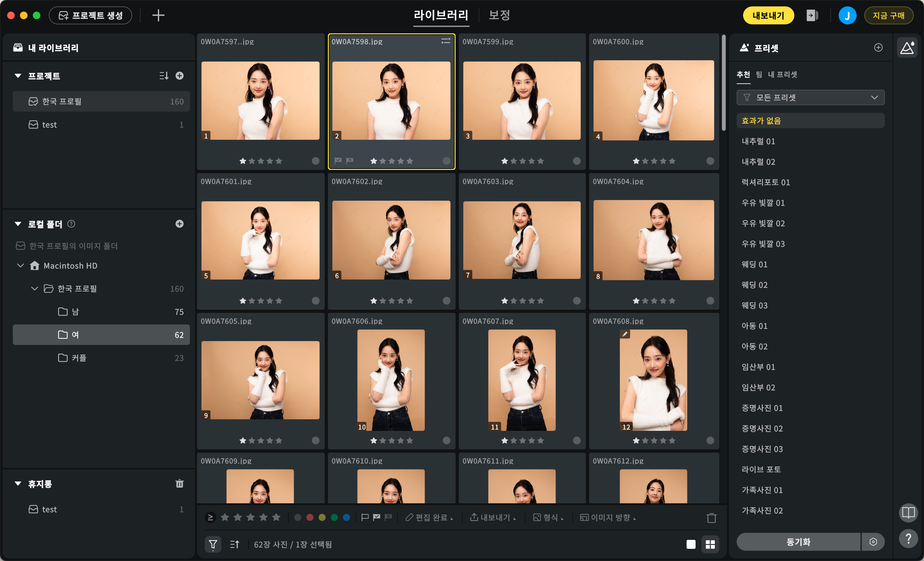
Task: Click the add new tab plus icon
Action: point(158,15)
